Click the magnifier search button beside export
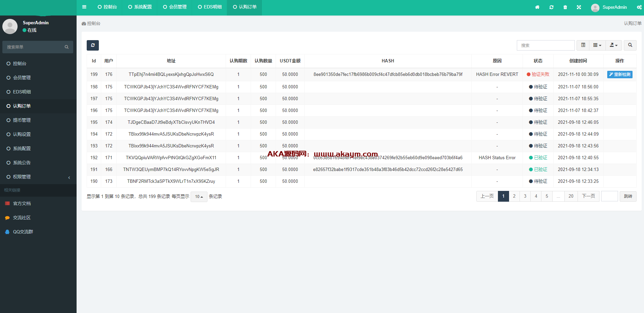Screen dimensions: 644x313 tap(630, 45)
